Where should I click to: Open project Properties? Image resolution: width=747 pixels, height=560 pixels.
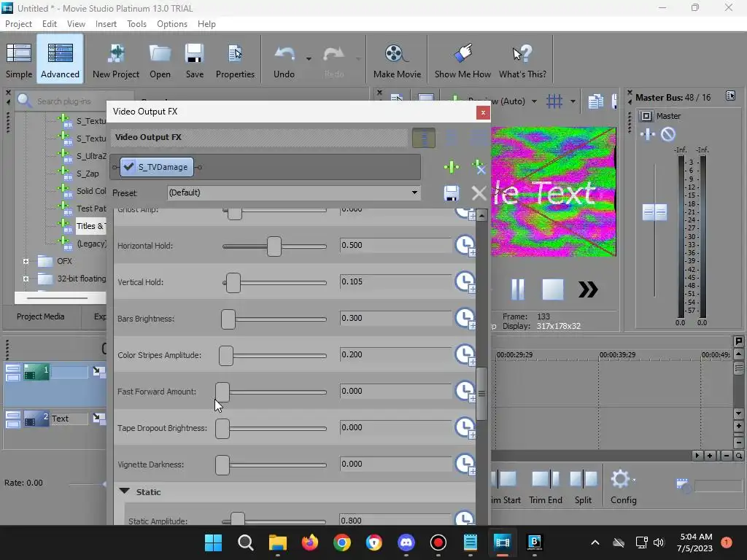235,60
